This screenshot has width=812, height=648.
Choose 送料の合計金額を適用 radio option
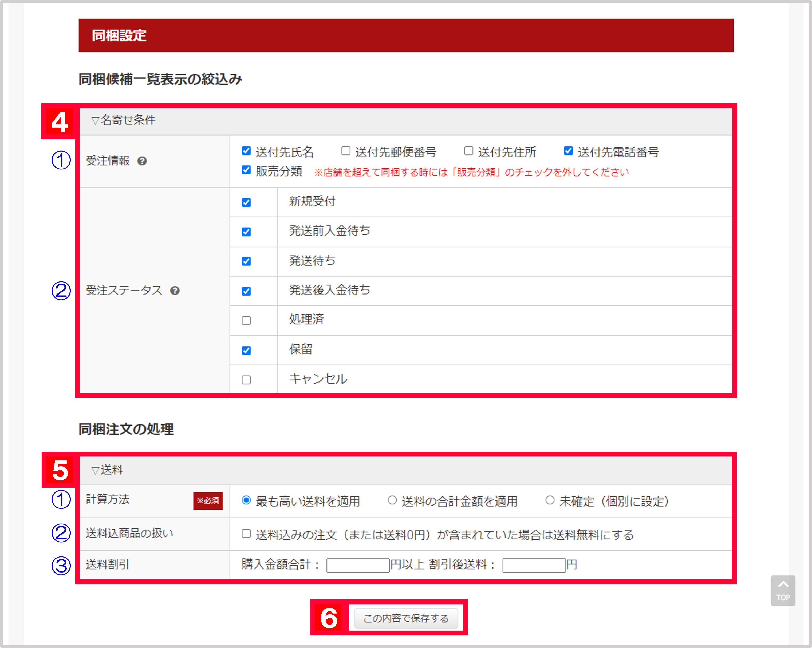pos(392,500)
